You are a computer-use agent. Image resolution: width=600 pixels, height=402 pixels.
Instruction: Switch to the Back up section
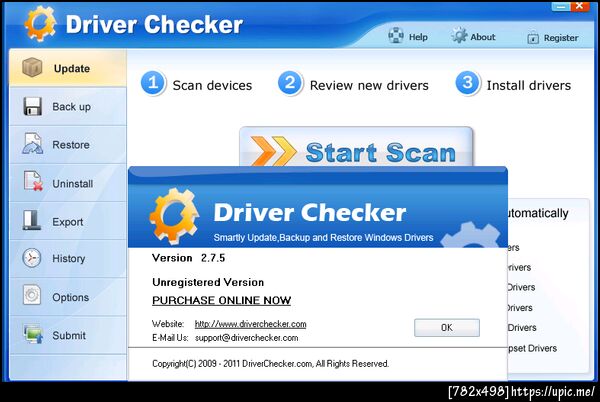click(x=68, y=106)
